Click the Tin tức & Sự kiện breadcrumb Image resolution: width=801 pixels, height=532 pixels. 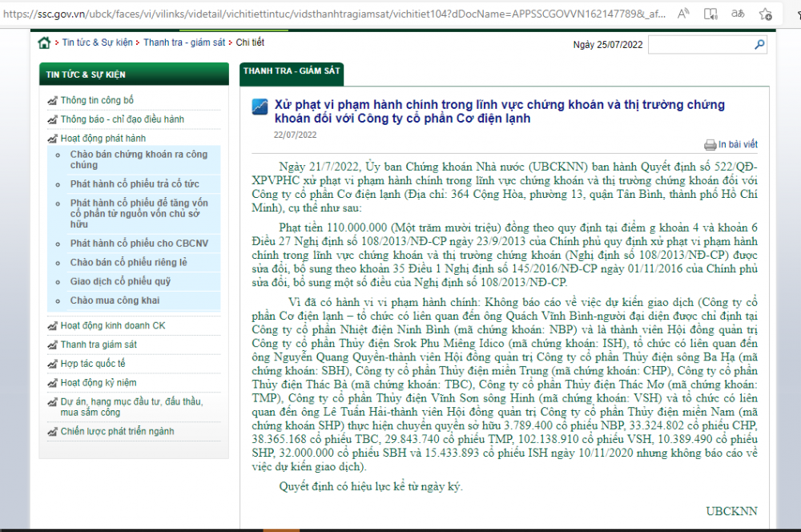tap(96, 42)
